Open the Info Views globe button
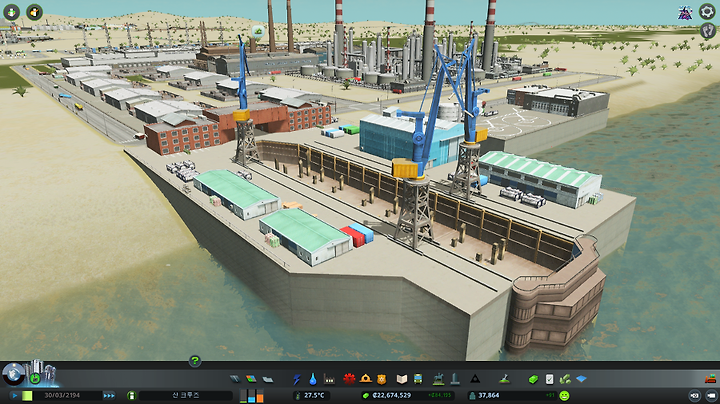This screenshot has height=404, width=720. 13,374
